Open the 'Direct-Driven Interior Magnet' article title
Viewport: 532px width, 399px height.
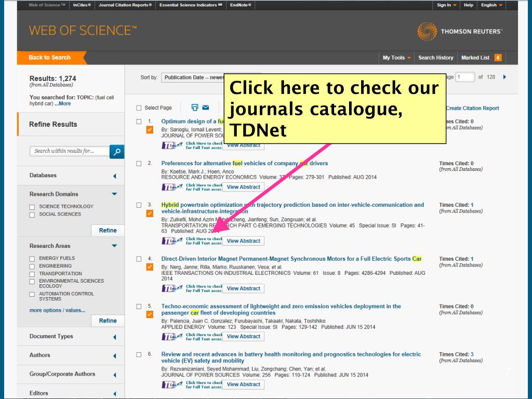(291, 259)
